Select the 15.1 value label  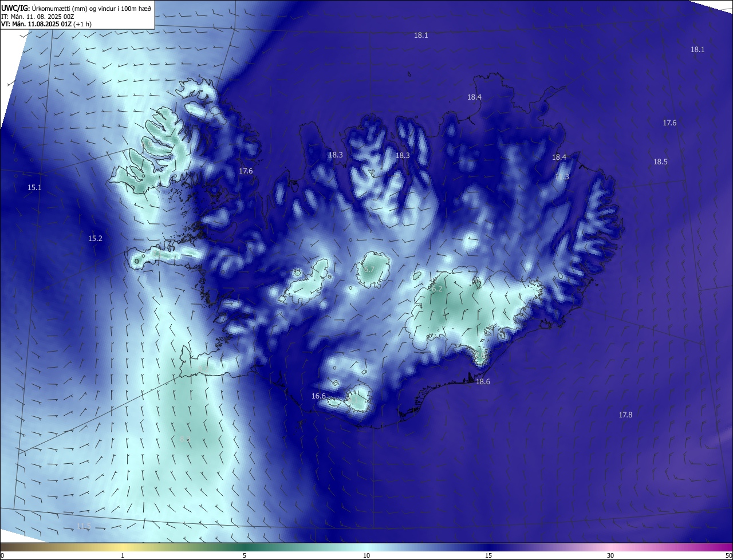pos(34,188)
